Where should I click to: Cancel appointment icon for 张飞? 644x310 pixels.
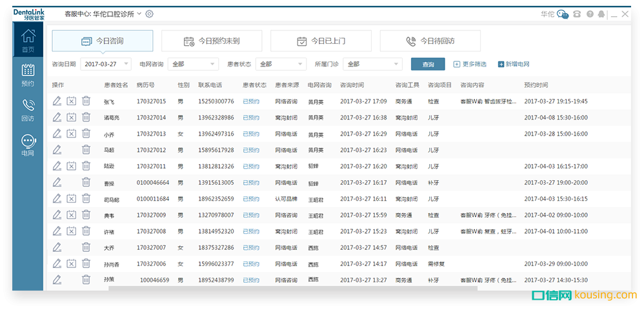tap(72, 101)
